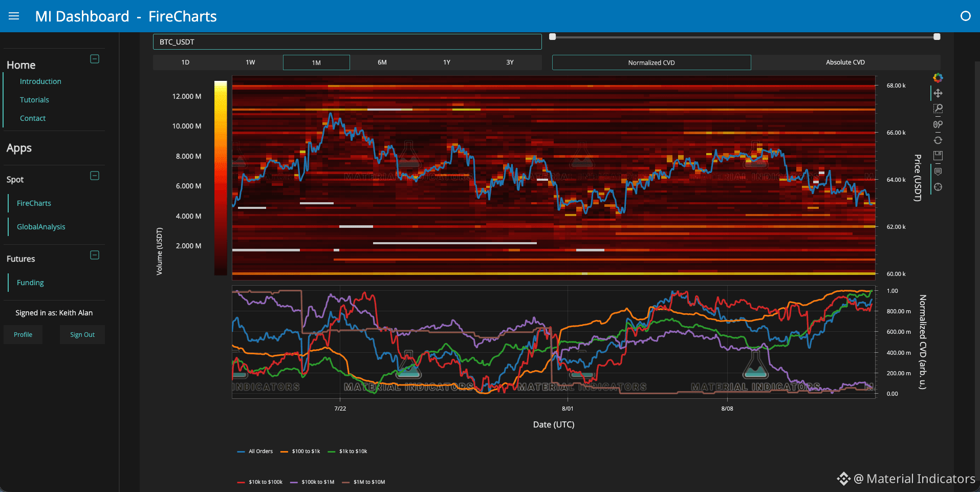The width and height of the screenshot is (980, 492).
Task: Collapse the Spot section
Action: point(95,176)
